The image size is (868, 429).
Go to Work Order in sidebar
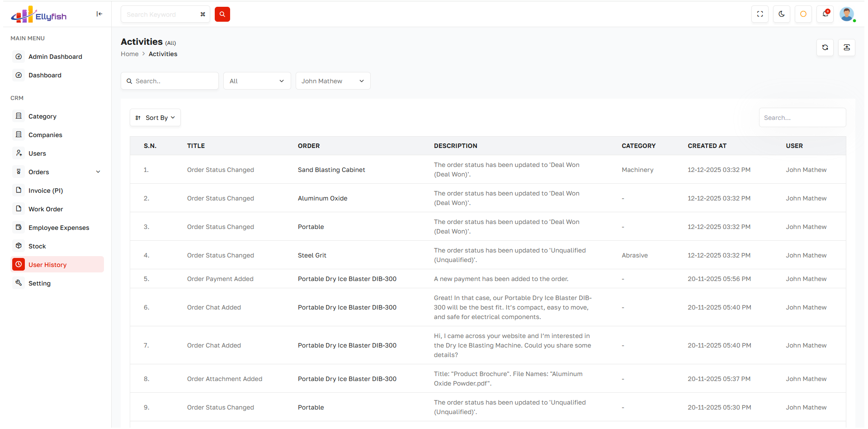click(x=46, y=209)
